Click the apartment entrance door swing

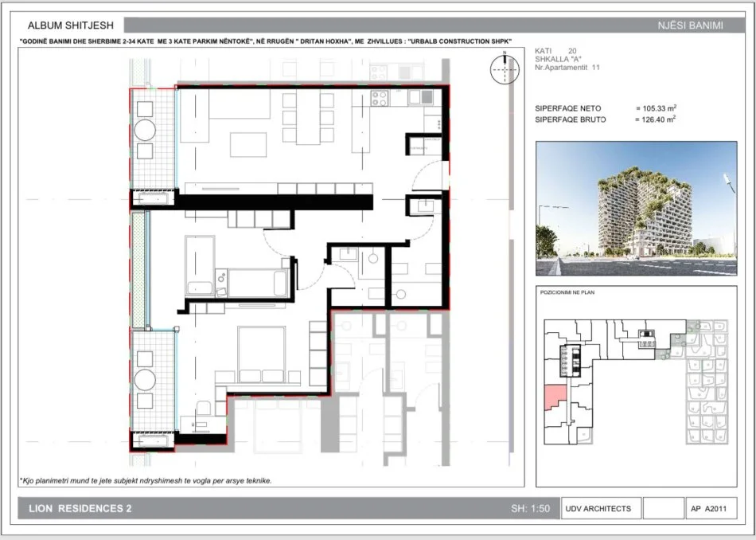[427, 177]
